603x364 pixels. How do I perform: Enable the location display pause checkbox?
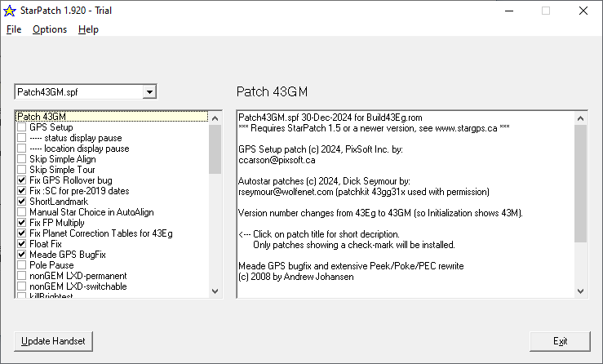pos(21,149)
